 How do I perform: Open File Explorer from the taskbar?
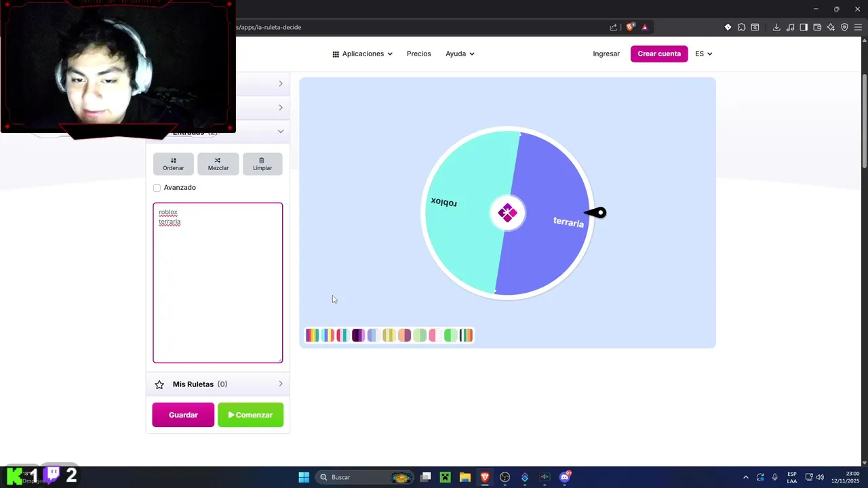click(x=465, y=477)
